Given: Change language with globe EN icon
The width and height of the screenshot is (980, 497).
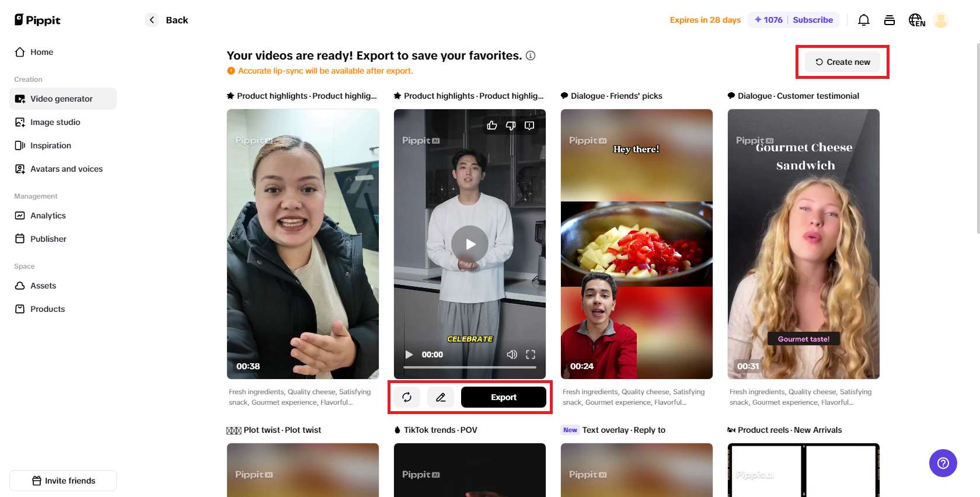Looking at the screenshot, I should pos(916,20).
